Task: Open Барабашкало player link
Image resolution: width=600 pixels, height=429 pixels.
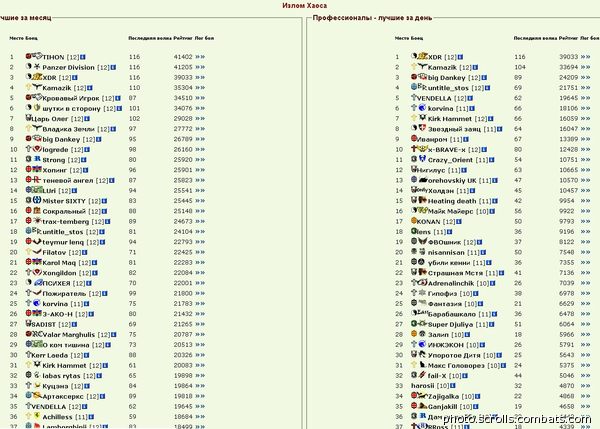Action: tap(452, 314)
